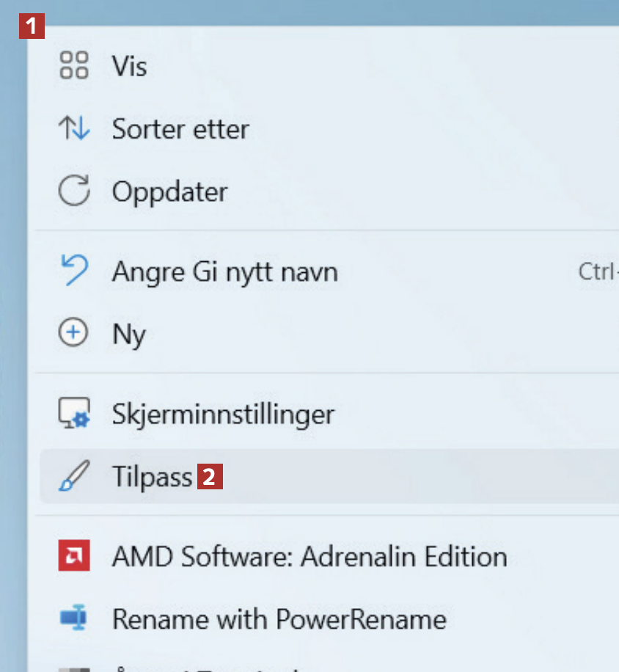Click the blue undo arrow icon

73,271
